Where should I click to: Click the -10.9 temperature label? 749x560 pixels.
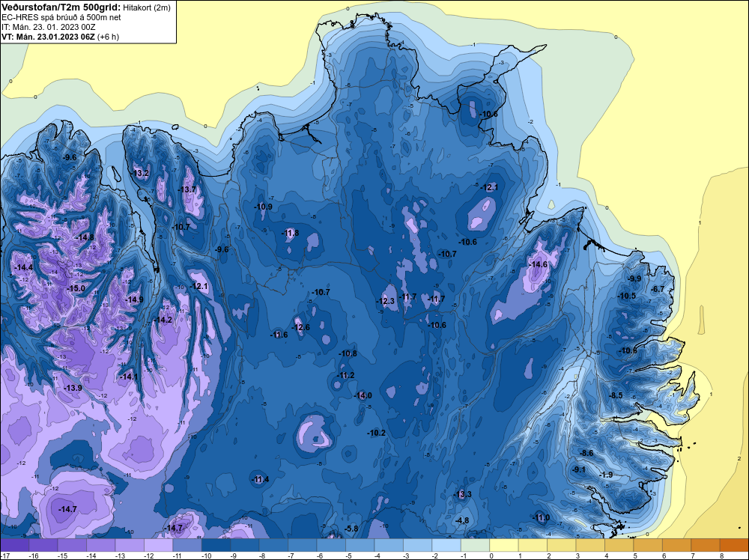coord(263,207)
